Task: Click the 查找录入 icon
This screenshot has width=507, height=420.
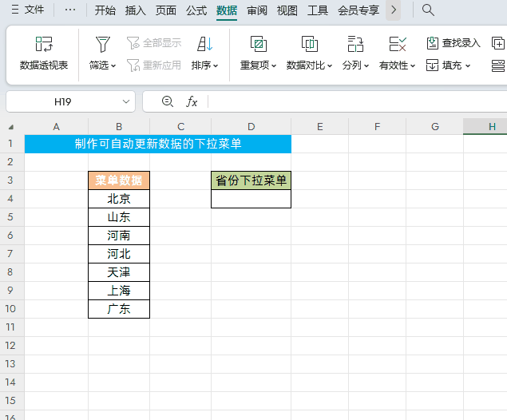Action: pos(432,42)
